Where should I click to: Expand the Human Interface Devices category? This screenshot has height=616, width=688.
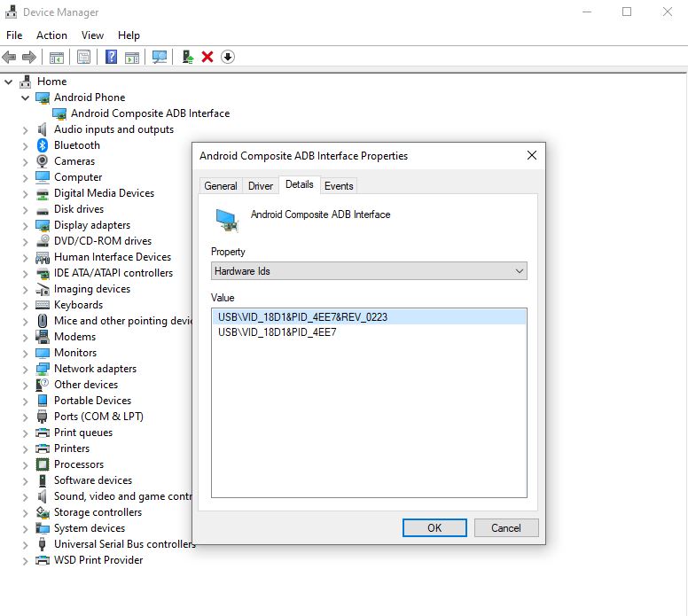click(x=25, y=258)
